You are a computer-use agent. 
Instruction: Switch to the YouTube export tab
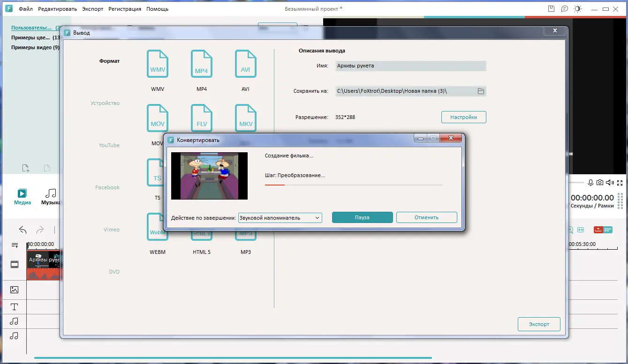pyautogui.click(x=109, y=145)
